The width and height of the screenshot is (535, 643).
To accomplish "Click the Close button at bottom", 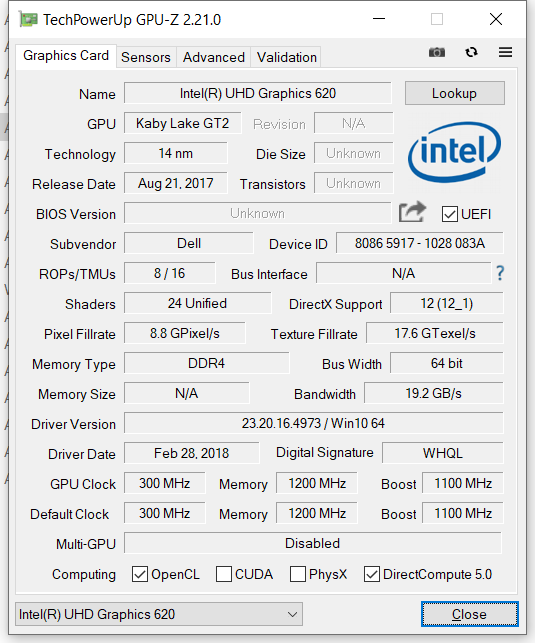I will point(470,614).
